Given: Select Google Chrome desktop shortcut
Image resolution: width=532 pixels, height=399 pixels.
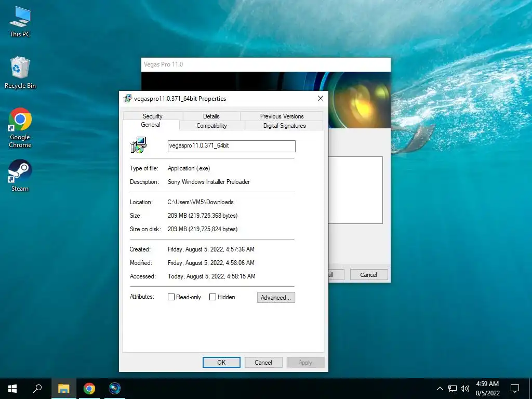Looking at the screenshot, I should pos(20,128).
